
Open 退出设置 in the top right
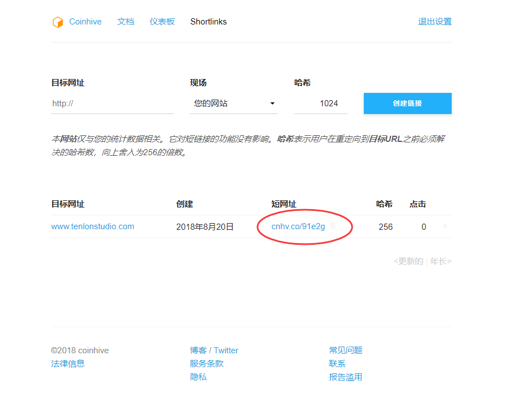coord(435,22)
